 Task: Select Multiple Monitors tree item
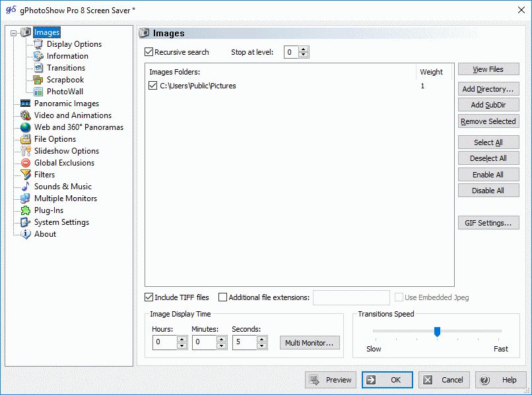tap(65, 198)
